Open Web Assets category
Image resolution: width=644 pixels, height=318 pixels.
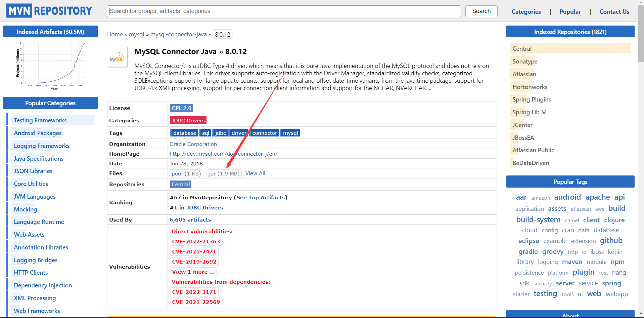(x=29, y=235)
